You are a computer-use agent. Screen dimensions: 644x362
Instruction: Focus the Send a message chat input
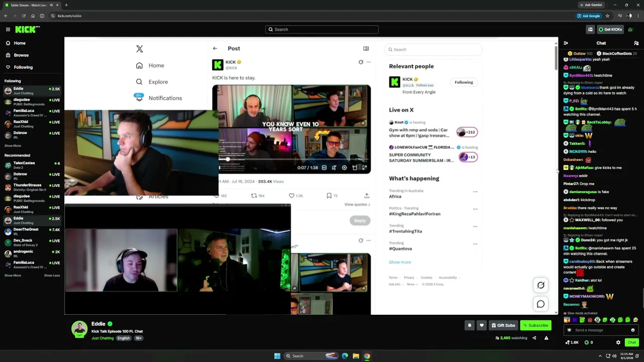pos(601,330)
